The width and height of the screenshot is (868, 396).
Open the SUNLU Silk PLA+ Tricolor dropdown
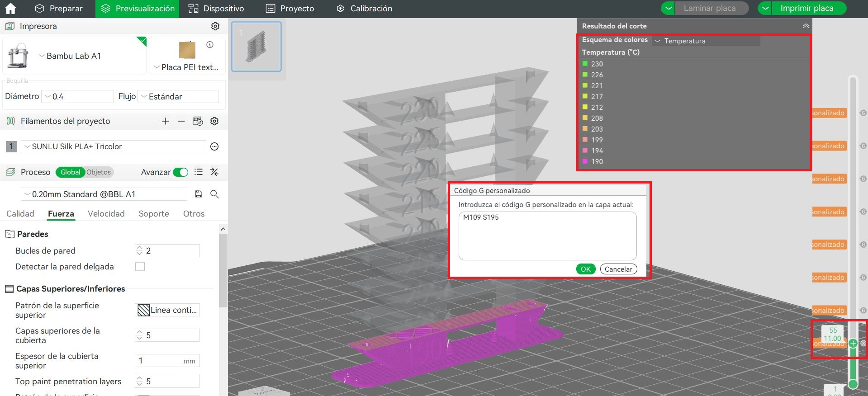[113, 146]
